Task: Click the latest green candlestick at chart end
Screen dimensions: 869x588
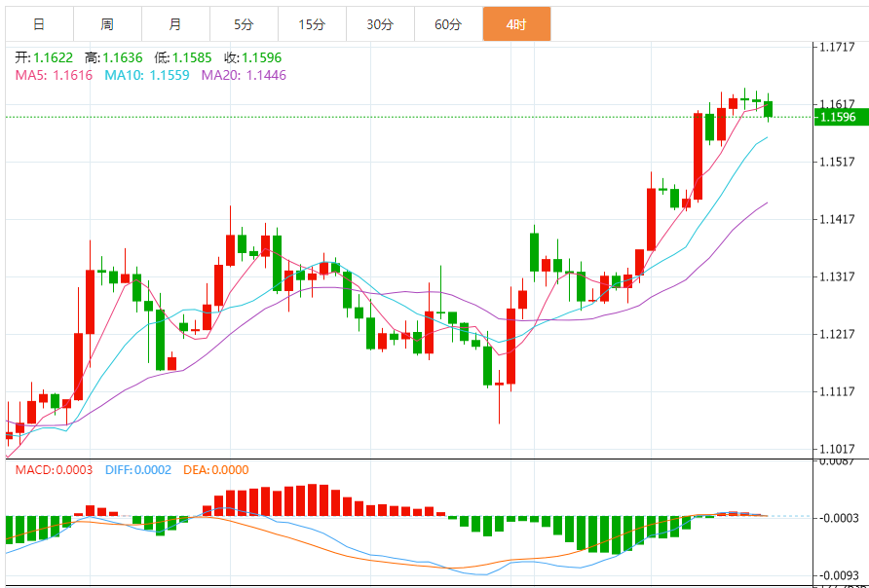Action: click(x=768, y=108)
